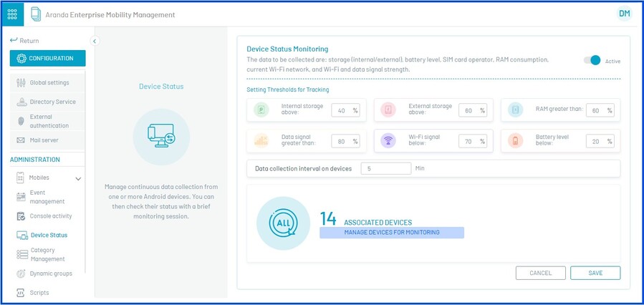Open Global settings in sidebar
The width and height of the screenshot is (644, 305).
(49, 83)
